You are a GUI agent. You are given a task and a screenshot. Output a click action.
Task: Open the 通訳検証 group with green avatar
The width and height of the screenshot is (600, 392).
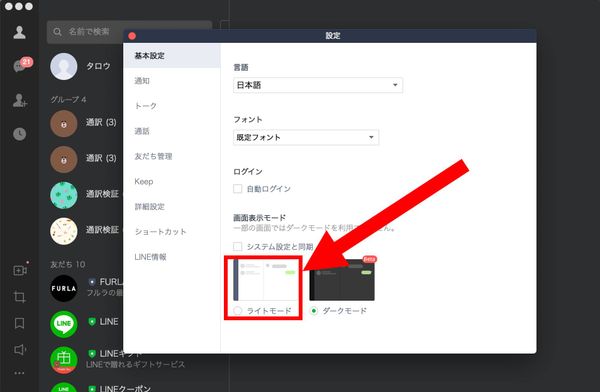(x=64, y=195)
